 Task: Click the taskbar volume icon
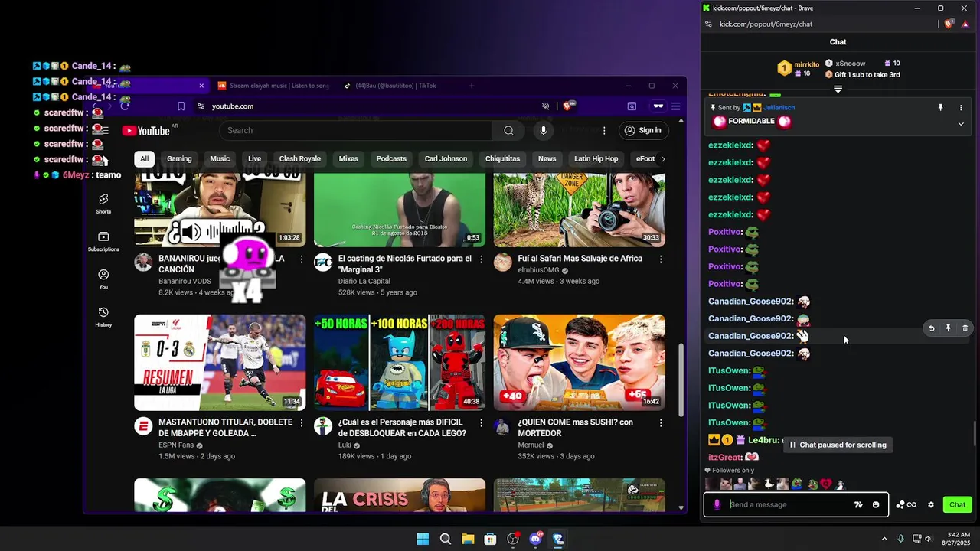[x=929, y=539]
